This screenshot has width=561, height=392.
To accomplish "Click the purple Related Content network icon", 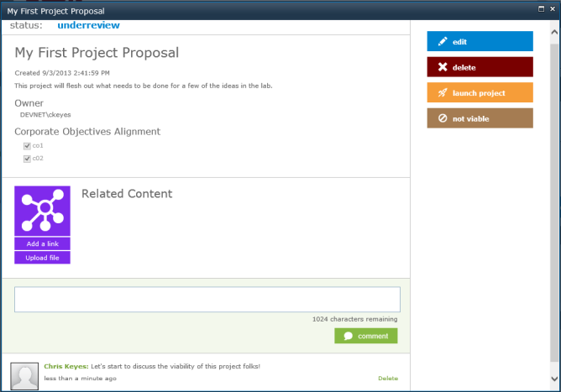I will [42, 211].
